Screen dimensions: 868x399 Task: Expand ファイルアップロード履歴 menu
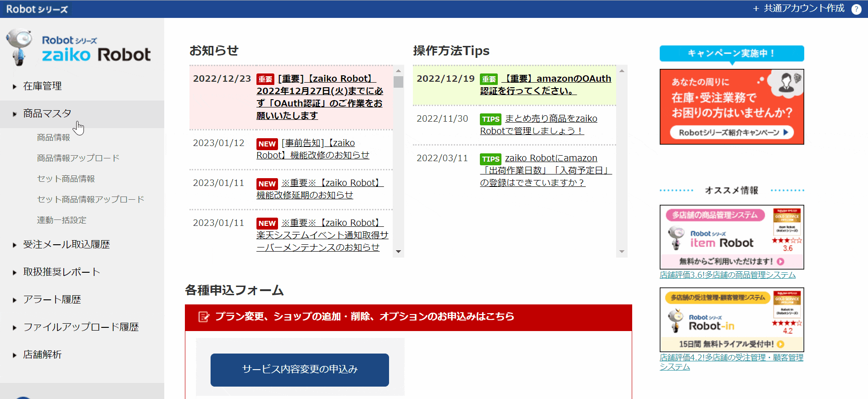tap(82, 327)
